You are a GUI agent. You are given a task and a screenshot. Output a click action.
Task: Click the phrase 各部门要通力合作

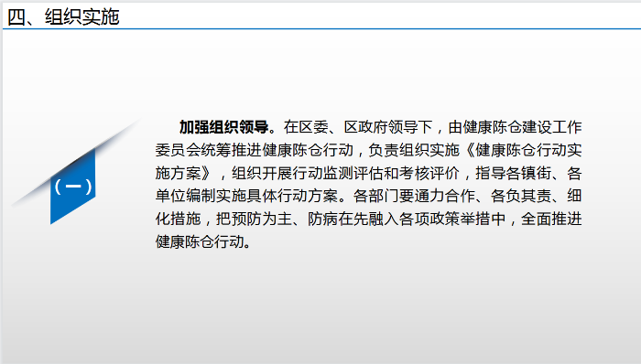(414, 197)
